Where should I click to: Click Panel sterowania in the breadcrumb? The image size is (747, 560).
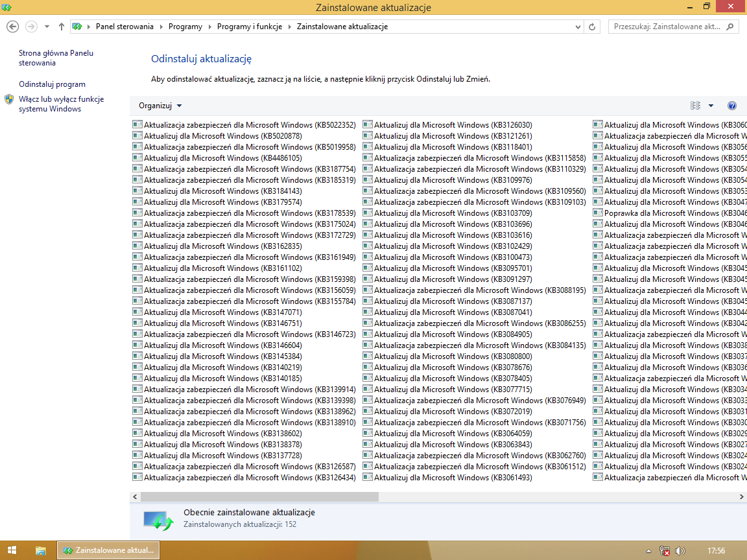124,27
